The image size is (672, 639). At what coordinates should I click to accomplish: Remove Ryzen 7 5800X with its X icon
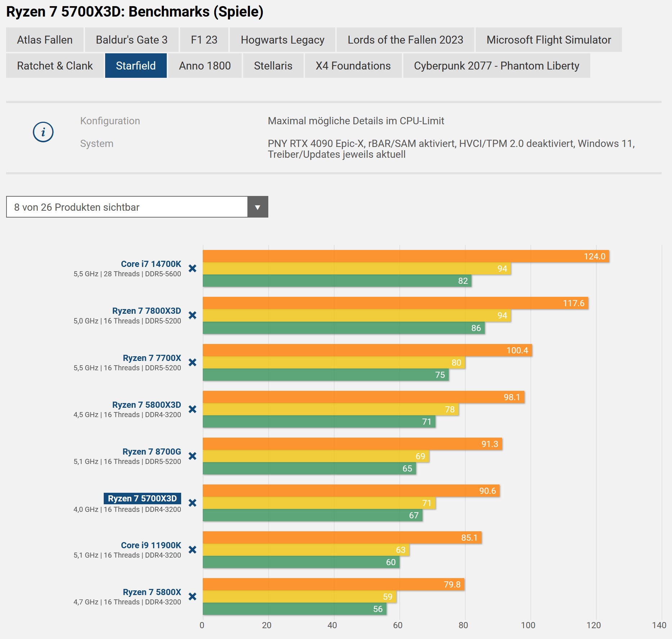click(193, 596)
